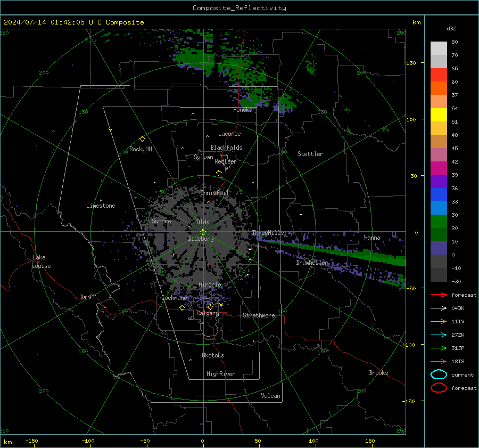Click the Brooks city label

(378, 373)
